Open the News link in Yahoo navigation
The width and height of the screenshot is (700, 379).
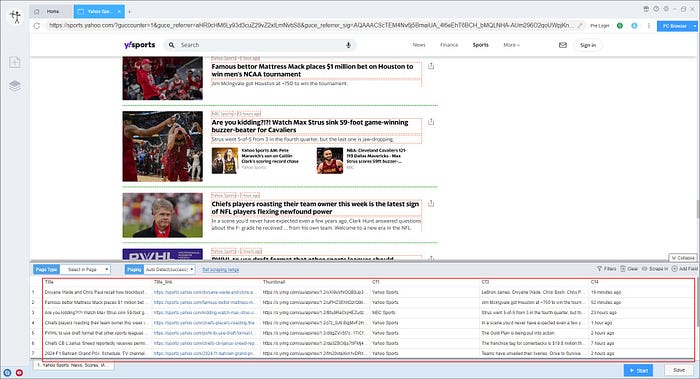coord(419,45)
